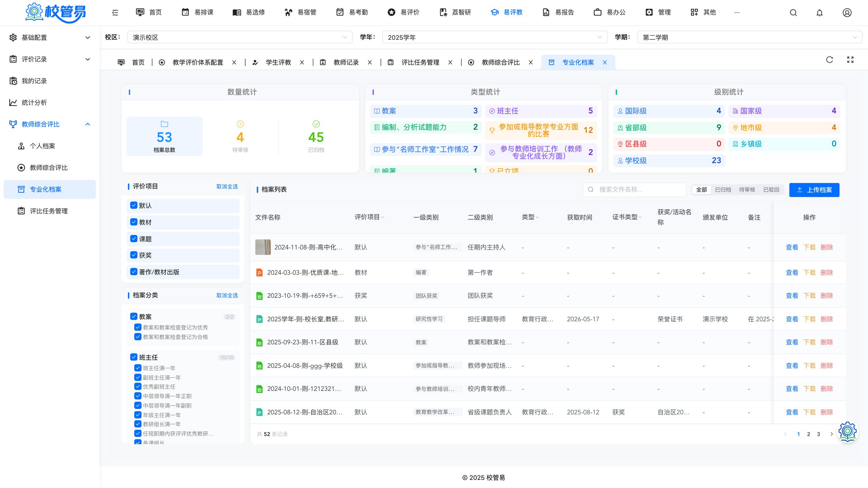The height and width of the screenshot is (488, 868).
Task: Open the user account avatar icon
Action: [847, 13]
